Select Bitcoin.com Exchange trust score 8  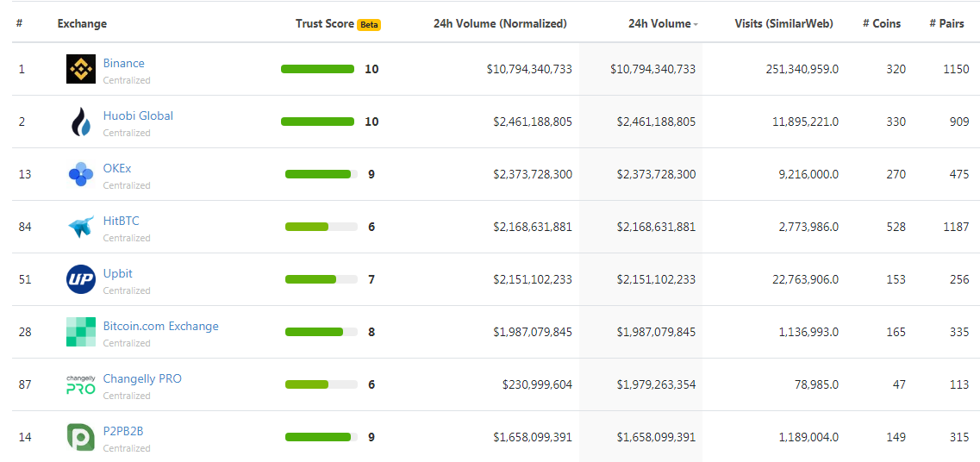(371, 332)
